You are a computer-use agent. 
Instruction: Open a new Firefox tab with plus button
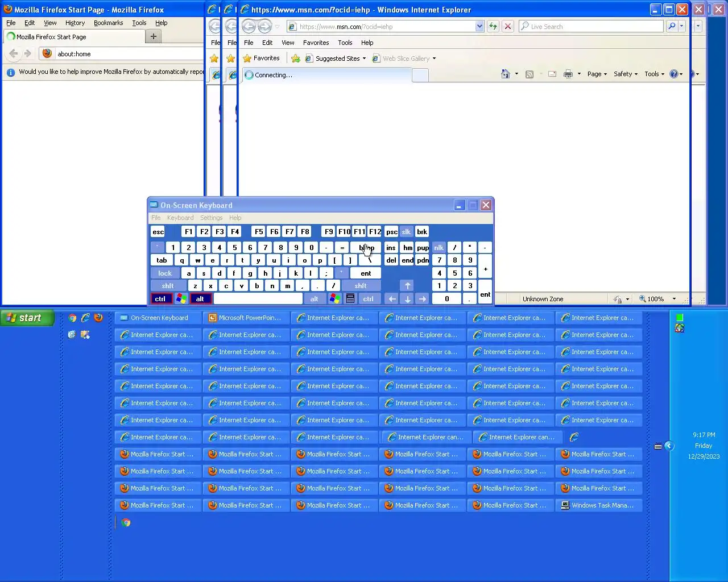click(153, 36)
